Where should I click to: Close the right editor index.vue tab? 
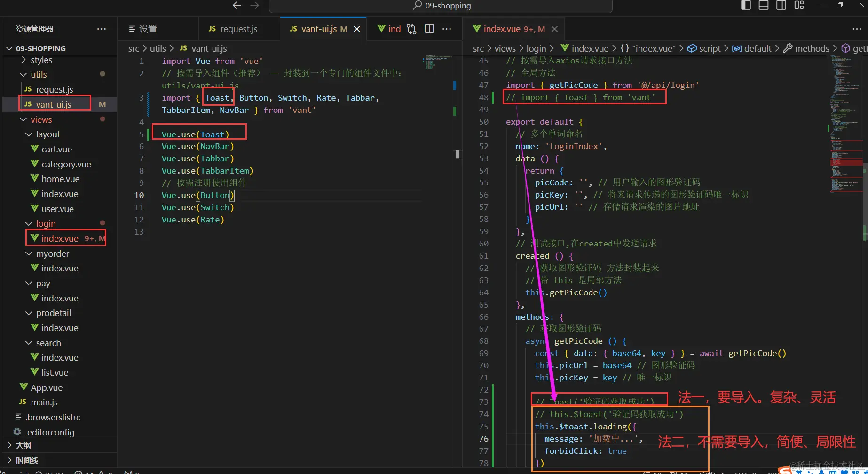(555, 29)
